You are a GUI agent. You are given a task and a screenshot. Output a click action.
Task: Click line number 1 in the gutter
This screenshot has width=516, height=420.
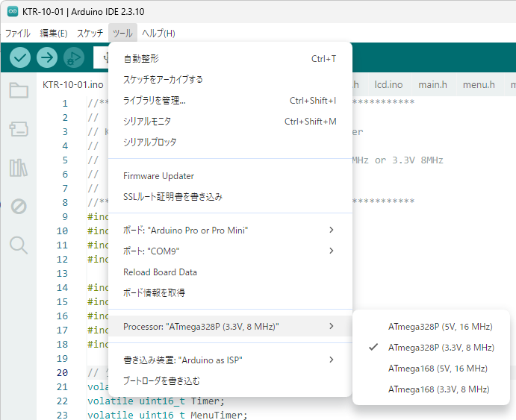(x=65, y=104)
